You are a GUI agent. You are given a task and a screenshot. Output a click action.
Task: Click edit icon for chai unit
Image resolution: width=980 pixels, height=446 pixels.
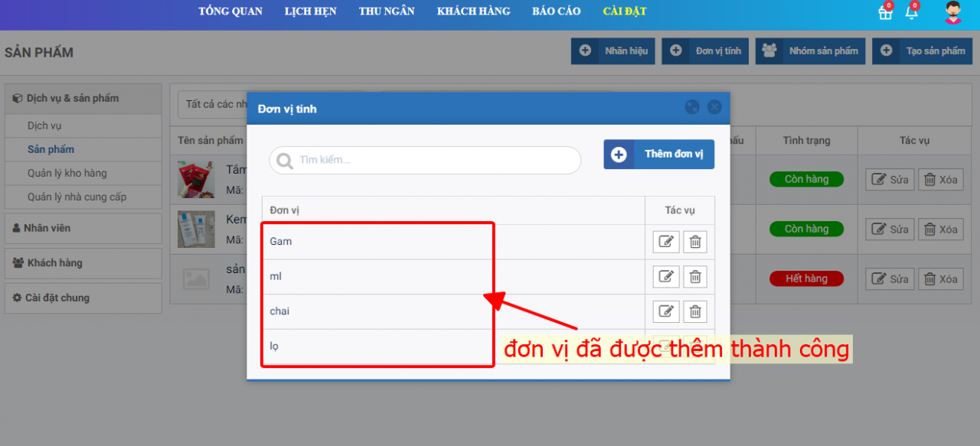(x=665, y=311)
